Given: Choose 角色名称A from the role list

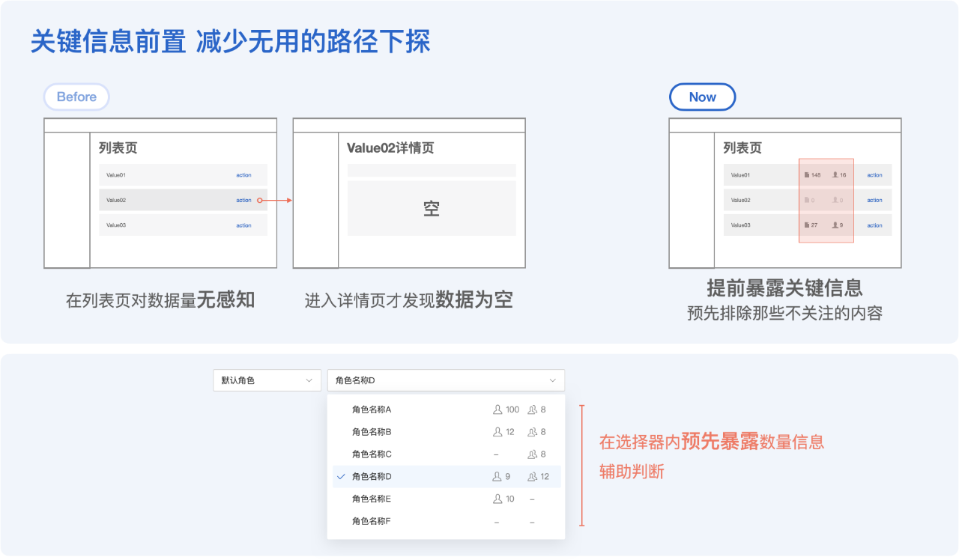Looking at the screenshot, I should (372, 410).
